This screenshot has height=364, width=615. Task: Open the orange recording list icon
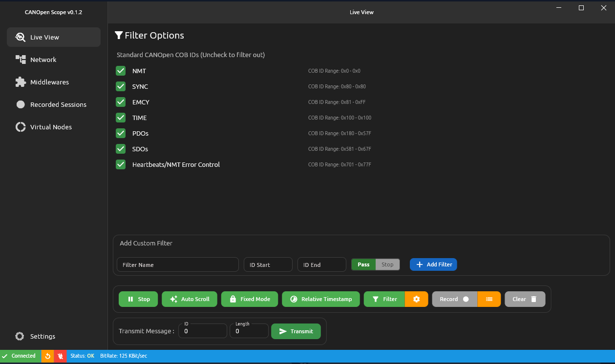[489, 299]
